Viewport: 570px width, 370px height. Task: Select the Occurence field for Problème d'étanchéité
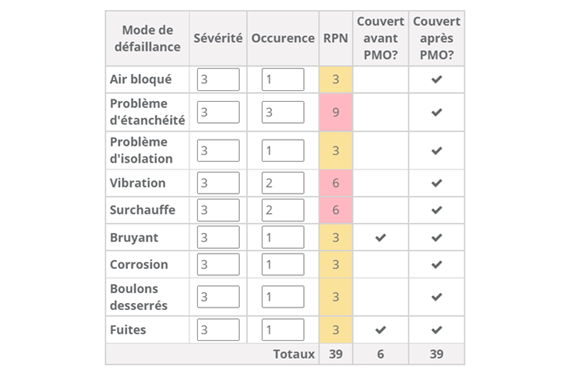click(283, 112)
